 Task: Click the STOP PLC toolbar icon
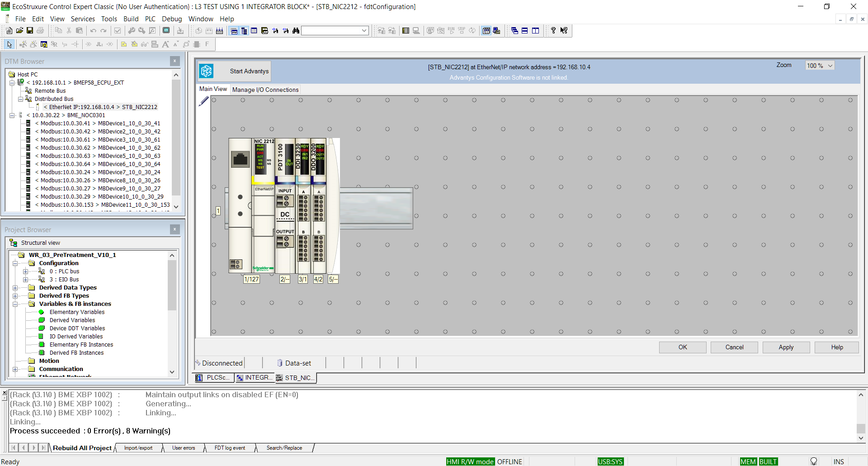click(x=462, y=31)
